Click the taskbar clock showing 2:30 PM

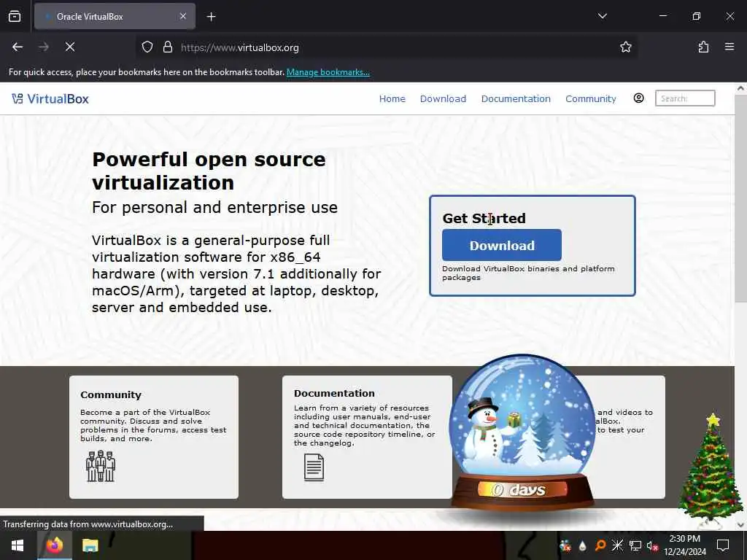click(685, 545)
